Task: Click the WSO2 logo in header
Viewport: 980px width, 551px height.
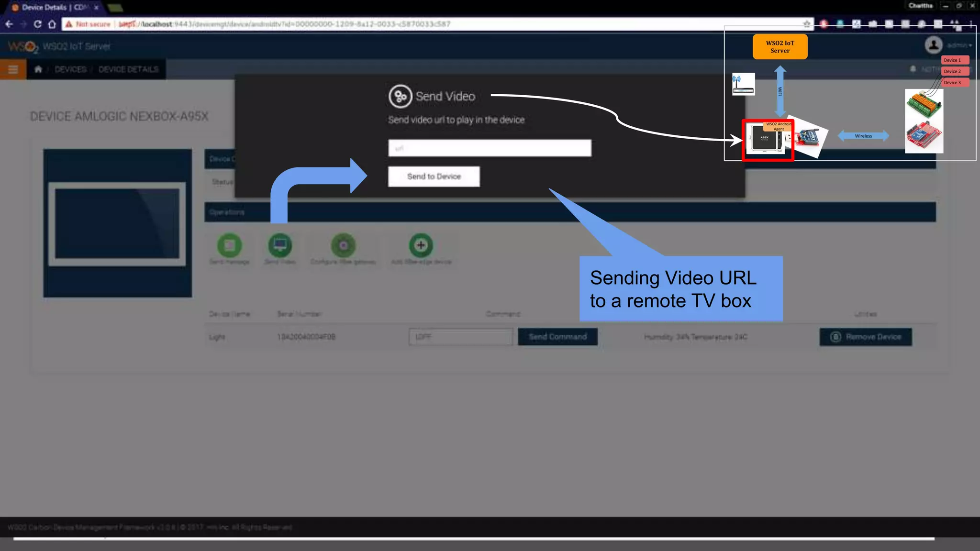Action: coord(23,46)
